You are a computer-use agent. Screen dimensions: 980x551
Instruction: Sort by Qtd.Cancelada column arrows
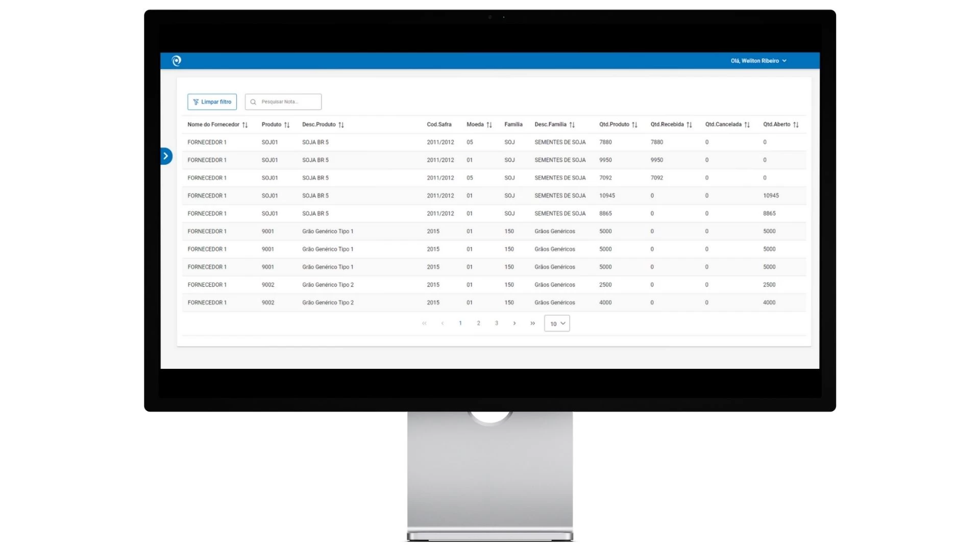747,125
